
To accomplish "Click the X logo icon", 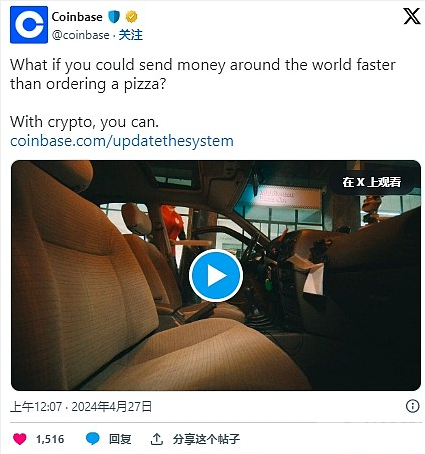I will tap(412, 16).
